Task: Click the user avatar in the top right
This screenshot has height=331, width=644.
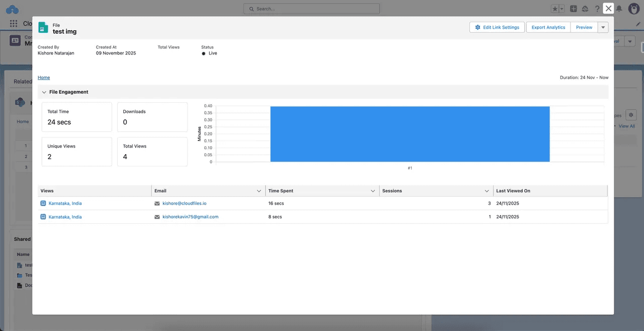Action: (633, 9)
